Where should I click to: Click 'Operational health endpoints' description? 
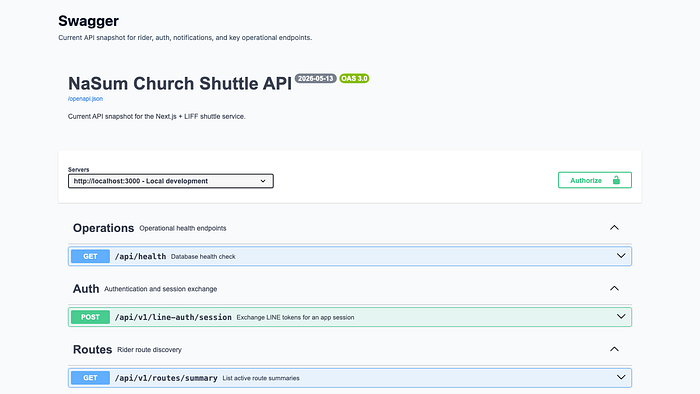coord(183,228)
